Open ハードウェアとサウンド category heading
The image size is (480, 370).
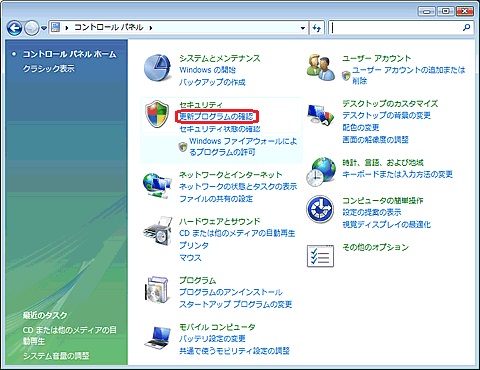pyautogui.click(x=219, y=221)
